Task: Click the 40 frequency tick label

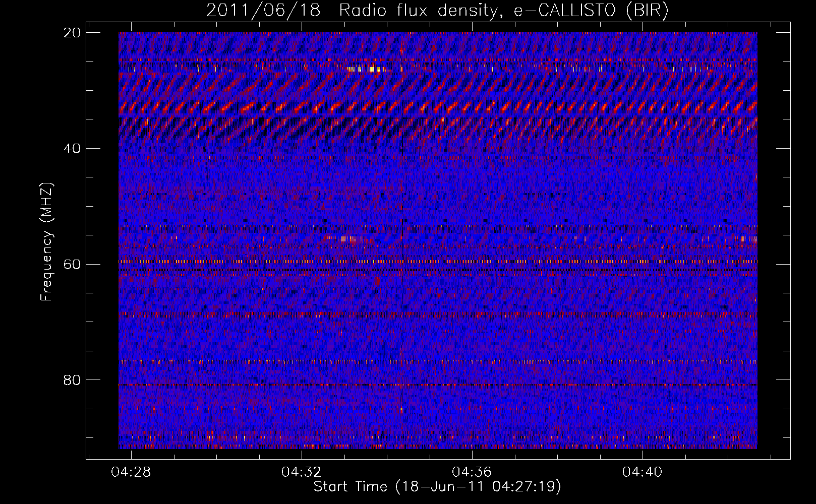Action: (x=73, y=149)
